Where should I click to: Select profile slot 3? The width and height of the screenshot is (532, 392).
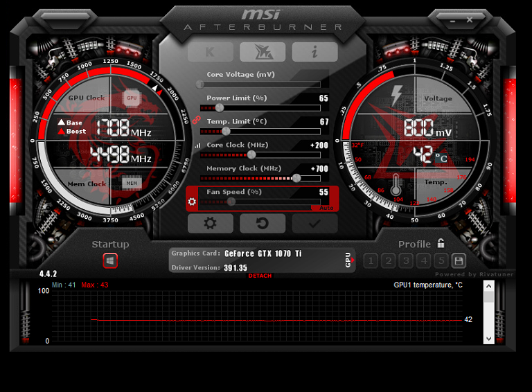[406, 261]
